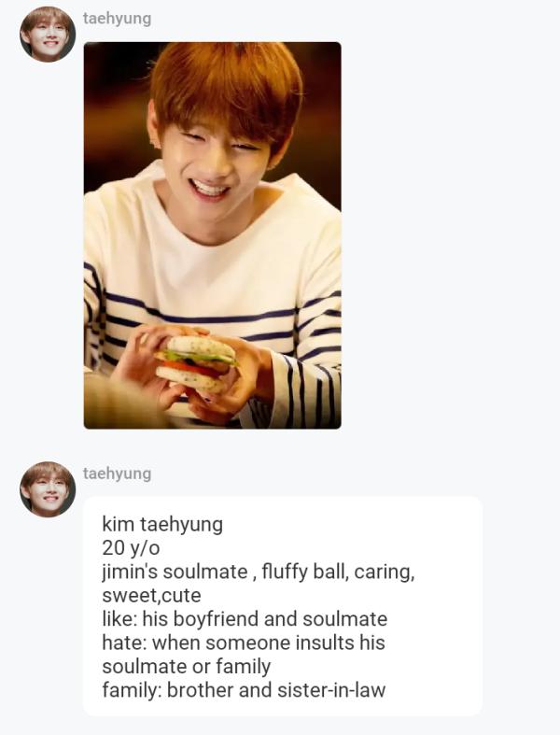Click the '20 y/o' line in the bio
Viewport: 560px width, 735px height.
[x=131, y=547]
